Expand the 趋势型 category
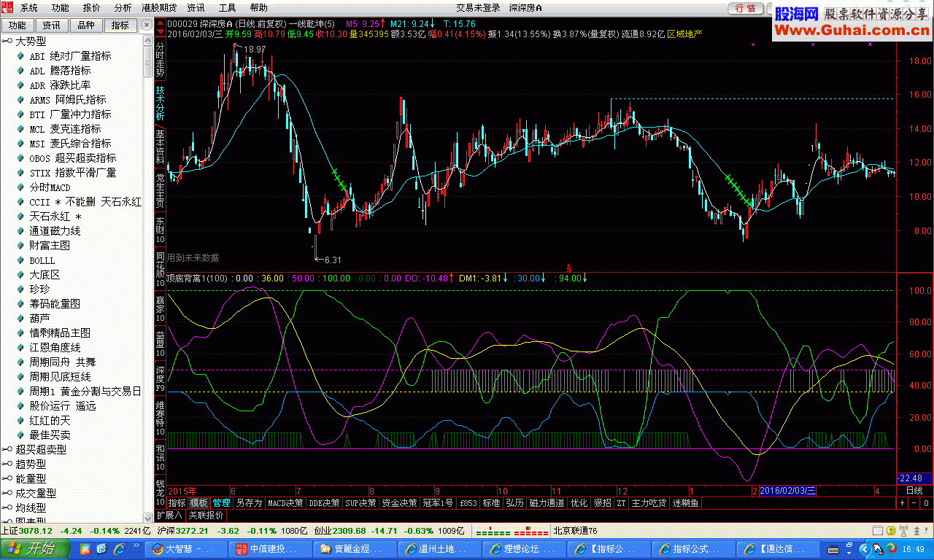The width and height of the screenshot is (934, 560). click(7, 464)
